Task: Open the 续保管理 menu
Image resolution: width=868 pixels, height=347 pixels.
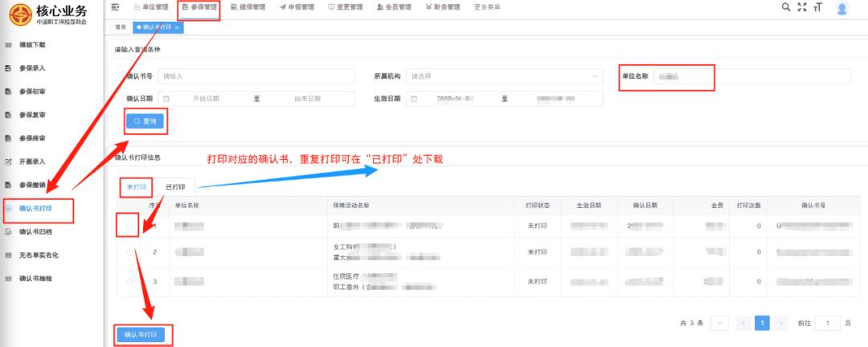Action: pyautogui.click(x=248, y=7)
